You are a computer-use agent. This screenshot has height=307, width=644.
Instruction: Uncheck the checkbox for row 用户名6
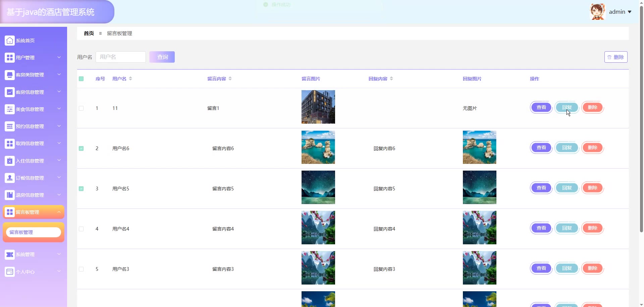81,148
